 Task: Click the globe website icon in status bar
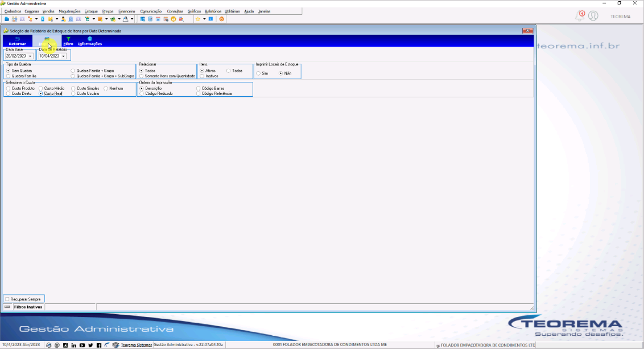[x=49, y=345]
